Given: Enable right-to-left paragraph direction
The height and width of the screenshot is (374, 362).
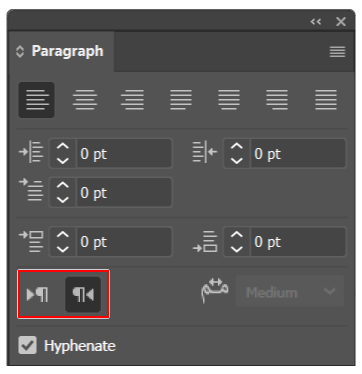Looking at the screenshot, I should pyautogui.click(x=83, y=295).
